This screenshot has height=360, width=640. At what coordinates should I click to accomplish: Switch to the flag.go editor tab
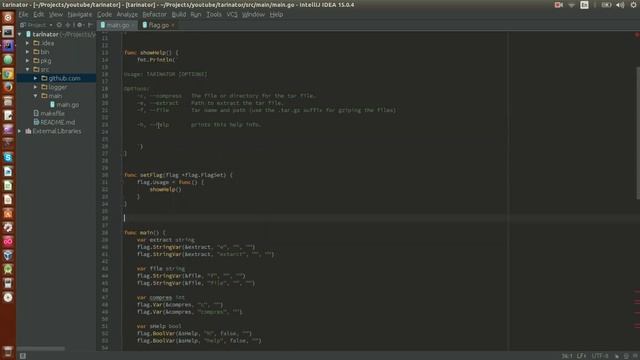click(x=158, y=25)
